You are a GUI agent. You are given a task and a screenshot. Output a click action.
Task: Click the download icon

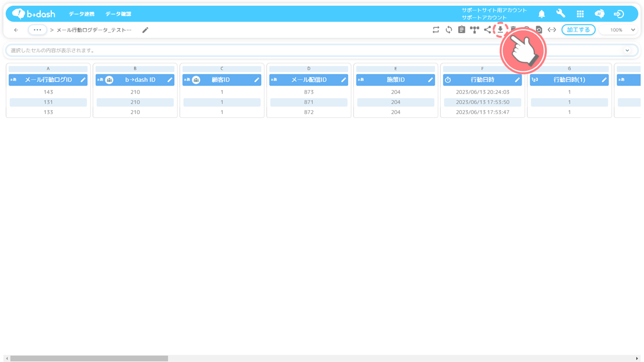(x=501, y=30)
